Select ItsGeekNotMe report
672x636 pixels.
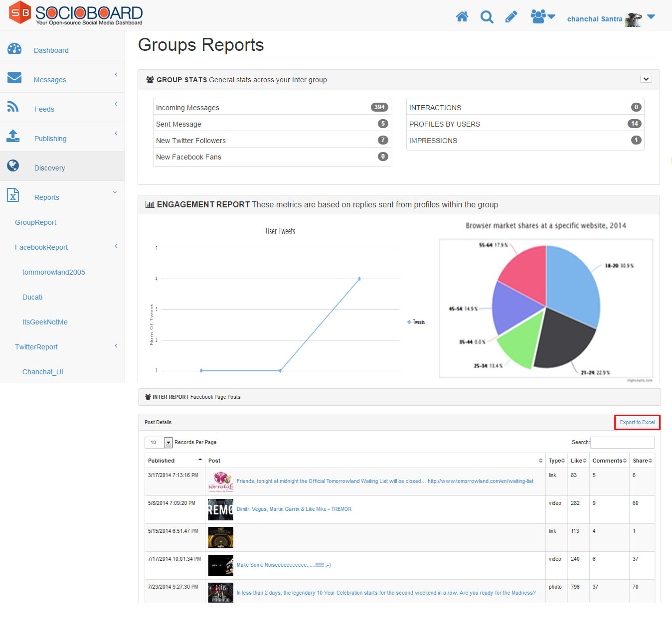[45, 322]
